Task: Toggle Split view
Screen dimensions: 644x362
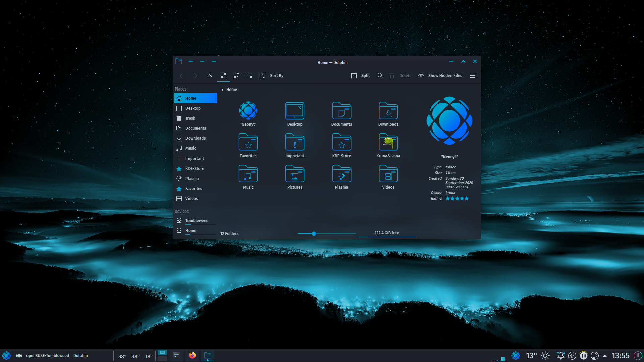Action: 361,76
